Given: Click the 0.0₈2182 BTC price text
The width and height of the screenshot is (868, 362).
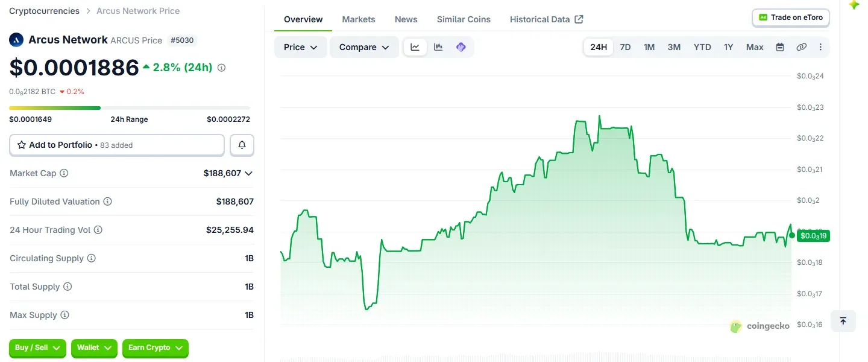Looking at the screenshot, I should [x=33, y=92].
